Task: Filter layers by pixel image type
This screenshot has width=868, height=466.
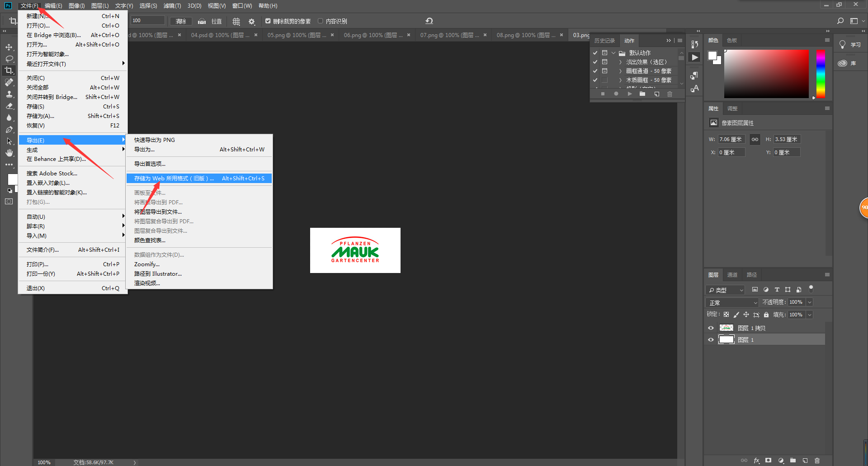Action: (755, 290)
